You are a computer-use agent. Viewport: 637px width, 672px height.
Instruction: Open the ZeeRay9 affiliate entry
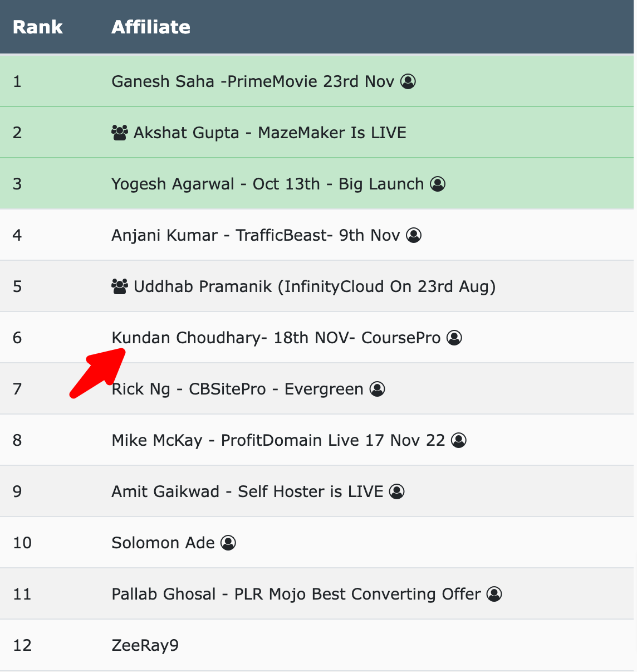click(145, 645)
